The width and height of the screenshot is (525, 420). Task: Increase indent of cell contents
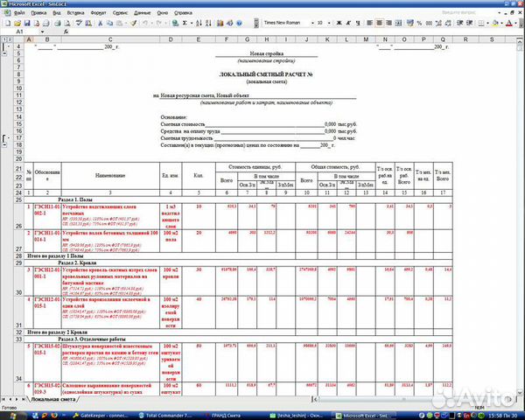pyautogui.click(x=469, y=23)
